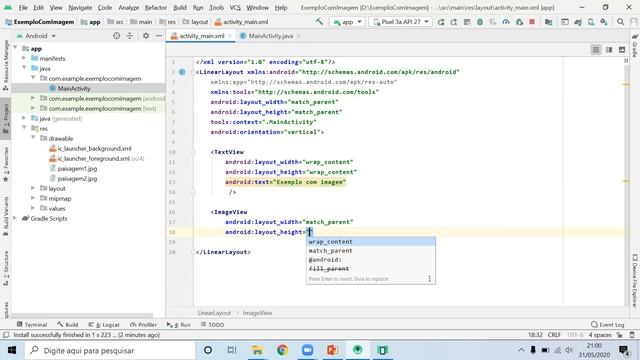The width and height of the screenshot is (640, 360).
Task: Switch editor to Split view
Action: 609,50
